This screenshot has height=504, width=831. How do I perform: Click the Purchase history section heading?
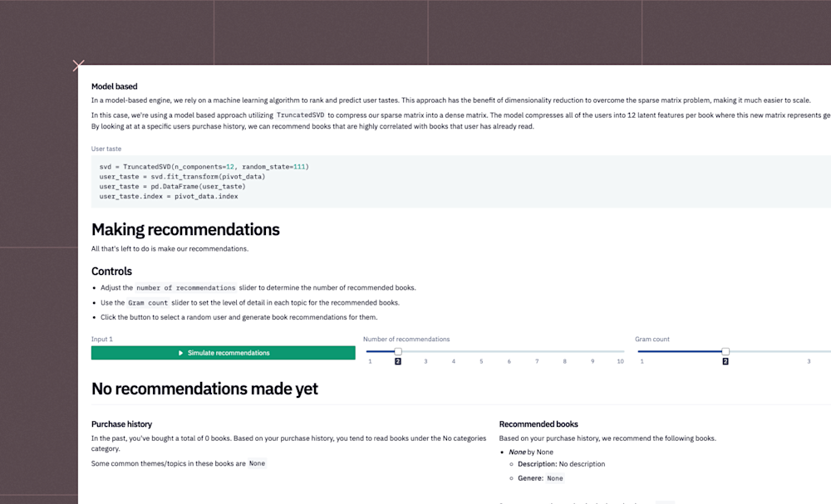pos(121,423)
